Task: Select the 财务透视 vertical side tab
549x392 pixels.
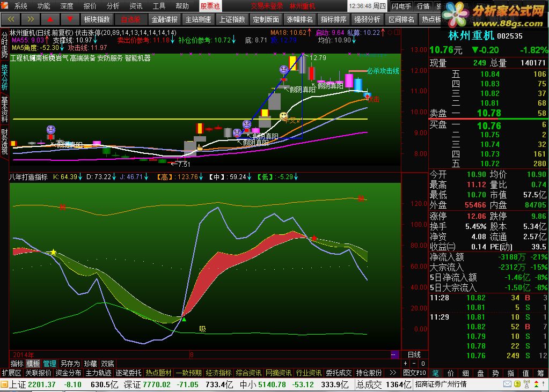Action: (4, 142)
